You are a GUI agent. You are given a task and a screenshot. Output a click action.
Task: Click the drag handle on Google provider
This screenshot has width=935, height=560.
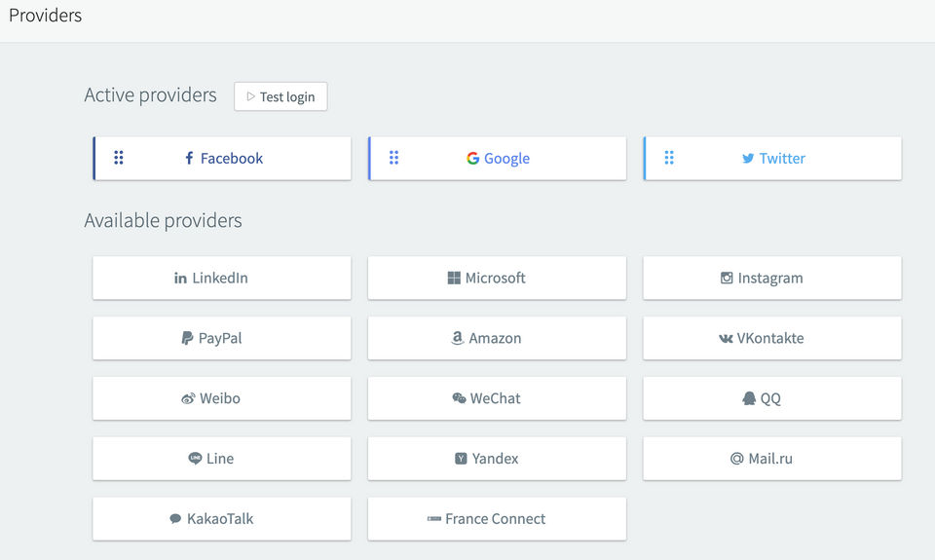click(394, 158)
